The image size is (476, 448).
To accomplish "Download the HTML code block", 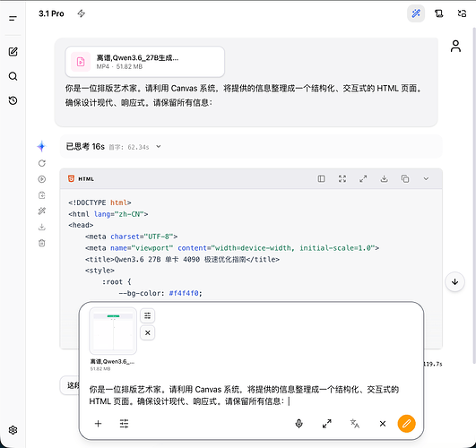I will 384,179.
